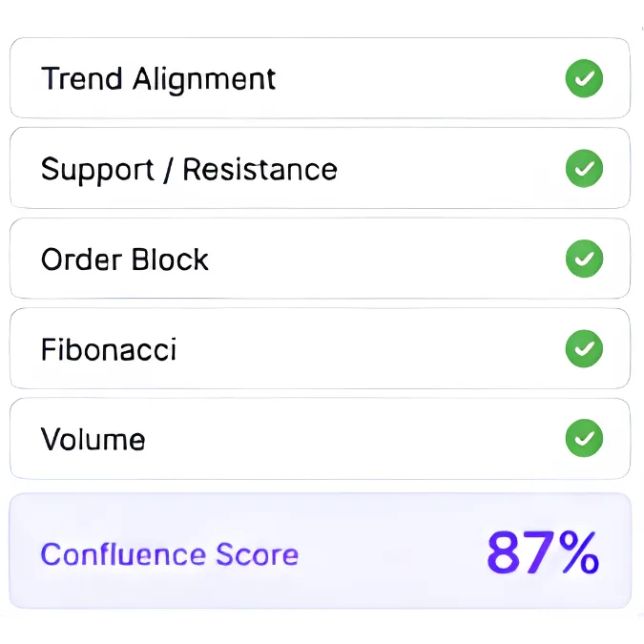Viewport: 644px width, 644px height.
Task: Click the 87% score value
Action: coord(543,552)
